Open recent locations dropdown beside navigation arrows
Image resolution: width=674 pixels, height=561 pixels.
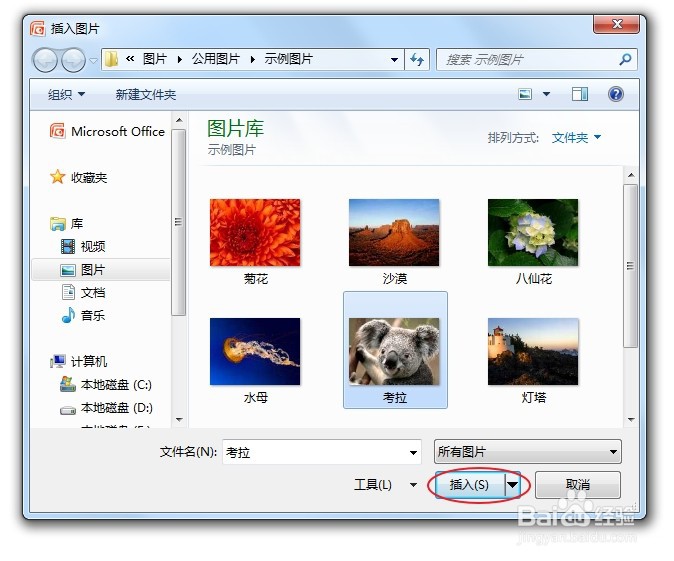(x=93, y=60)
